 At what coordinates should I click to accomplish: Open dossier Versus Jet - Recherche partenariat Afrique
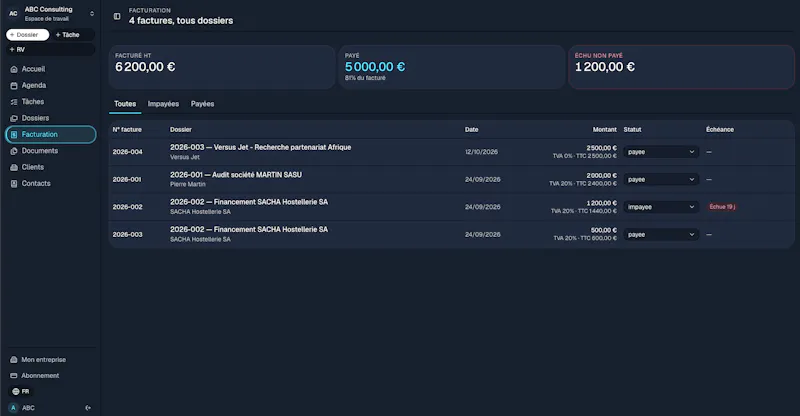[260, 147]
